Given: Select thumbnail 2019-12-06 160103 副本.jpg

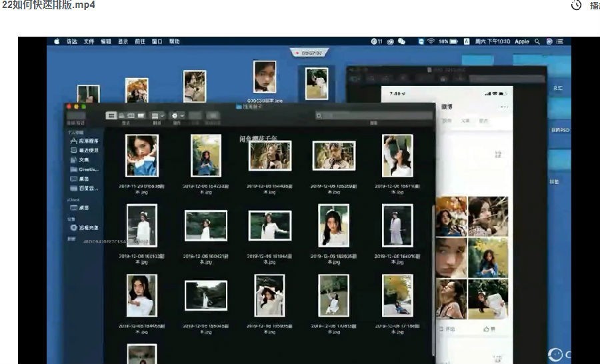Looking at the screenshot, I should point(142,225).
